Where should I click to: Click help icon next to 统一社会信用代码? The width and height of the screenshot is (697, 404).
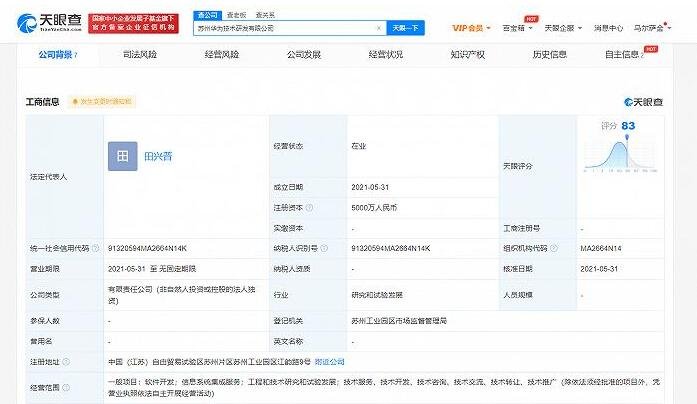click(96, 248)
